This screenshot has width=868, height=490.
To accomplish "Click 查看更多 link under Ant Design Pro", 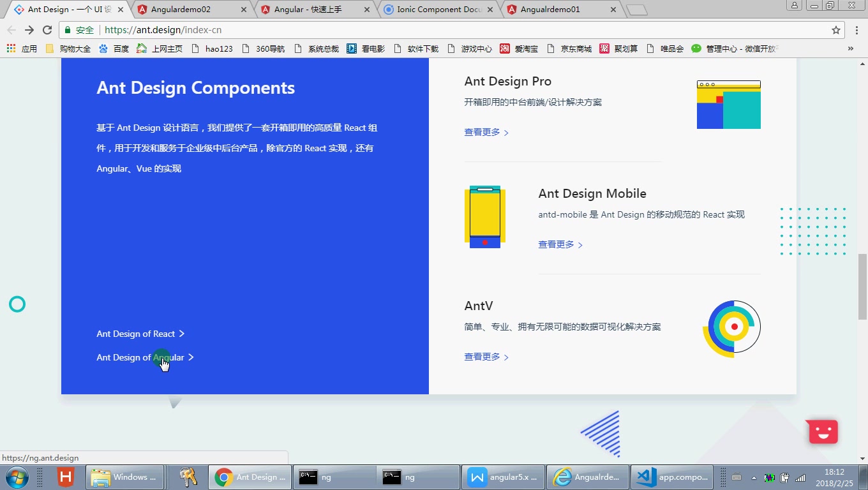I will [x=483, y=132].
